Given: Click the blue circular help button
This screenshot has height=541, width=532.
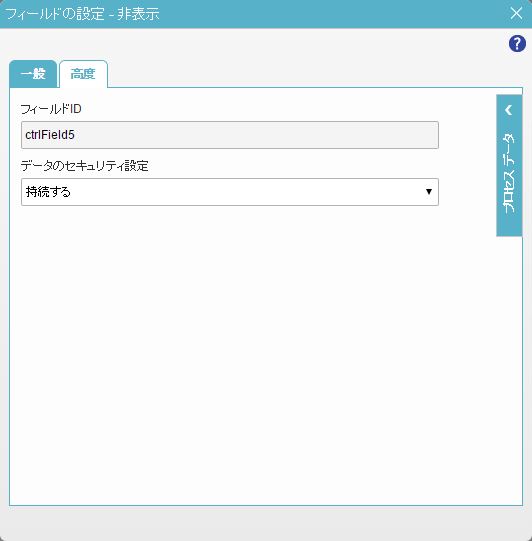Looking at the screenshot, I should 517,43.
